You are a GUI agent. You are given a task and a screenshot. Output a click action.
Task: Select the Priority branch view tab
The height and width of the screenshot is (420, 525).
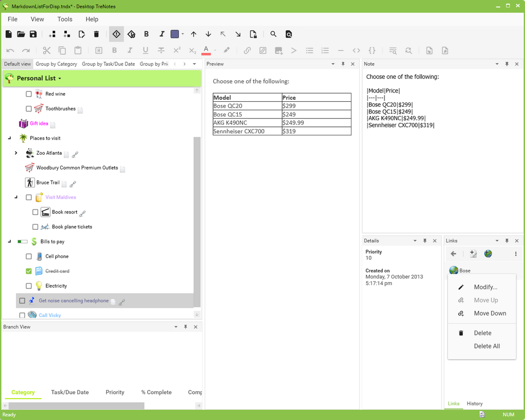click(x=115, y=392)
